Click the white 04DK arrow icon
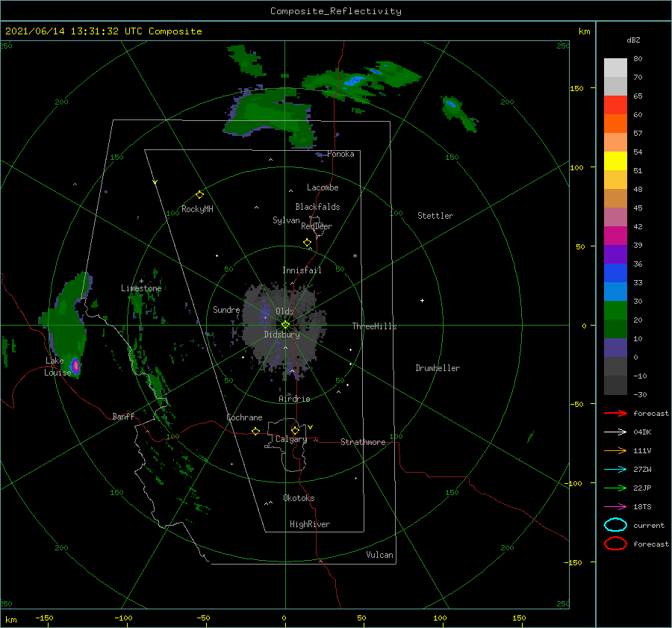 pyautogui.click(x=615, y=432)
